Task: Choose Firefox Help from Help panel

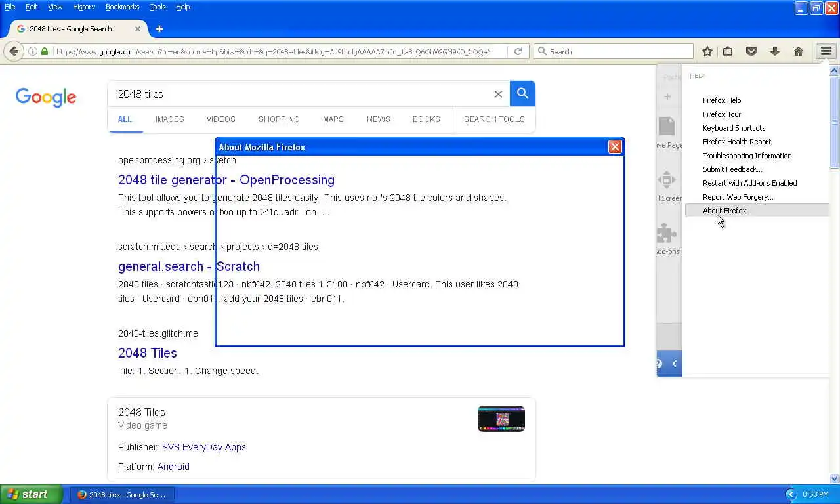Action: tap(757, 100)
